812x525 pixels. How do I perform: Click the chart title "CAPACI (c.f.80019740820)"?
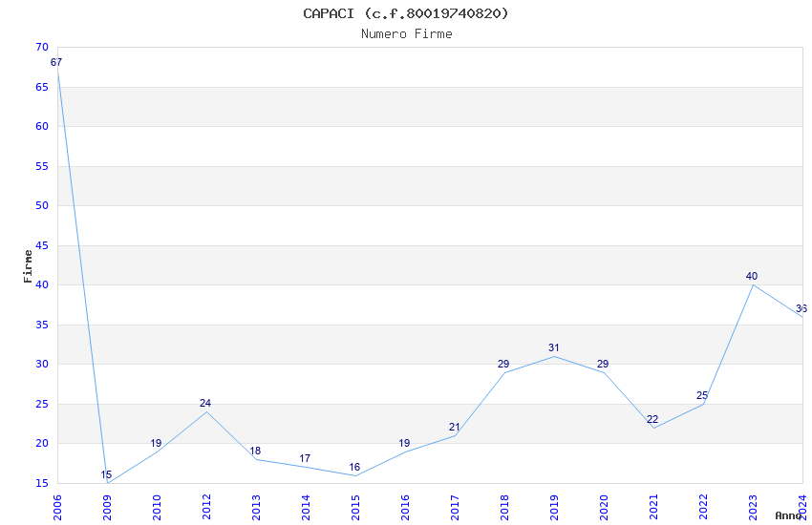pos(406,13)
